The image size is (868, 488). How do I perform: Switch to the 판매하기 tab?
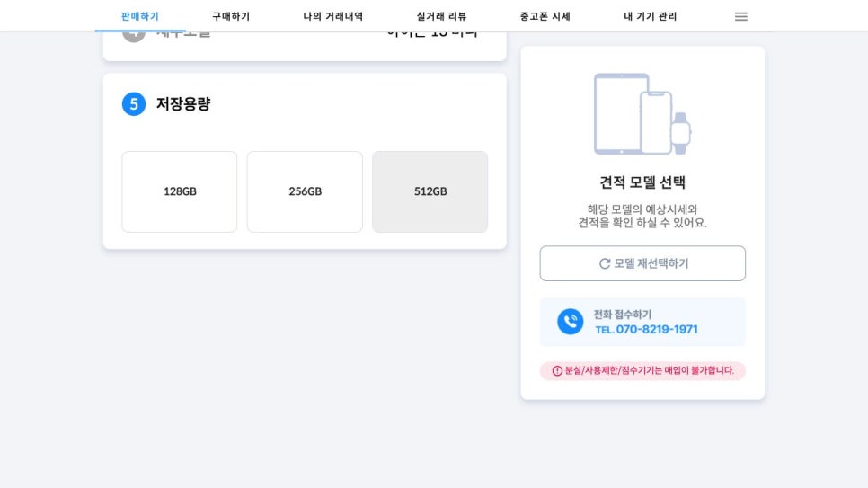(x=139, y=16)
